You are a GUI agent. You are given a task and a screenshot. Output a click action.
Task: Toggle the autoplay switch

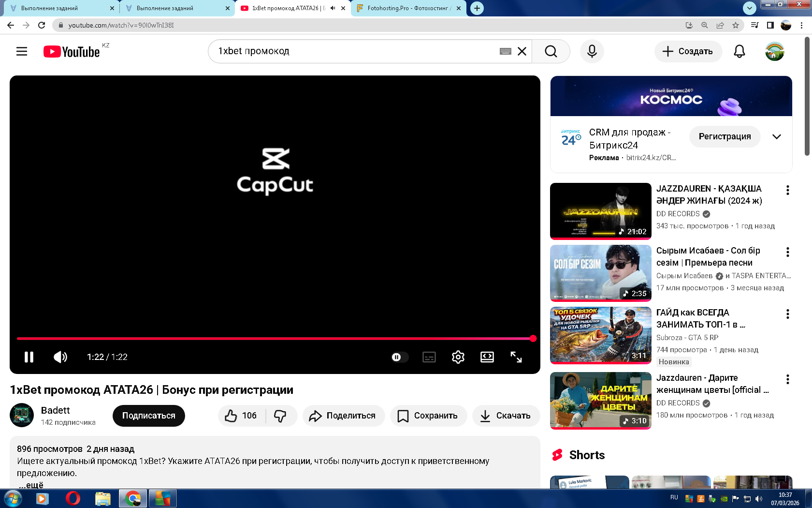pos(398,357)
